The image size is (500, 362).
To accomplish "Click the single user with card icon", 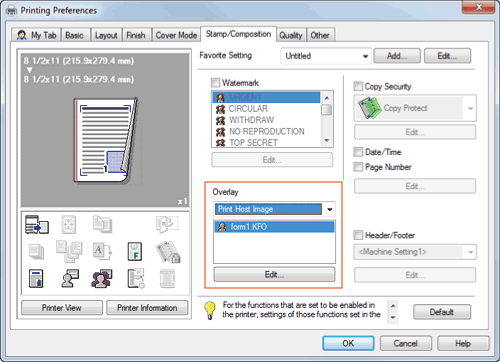I will [x=70, y=278].
